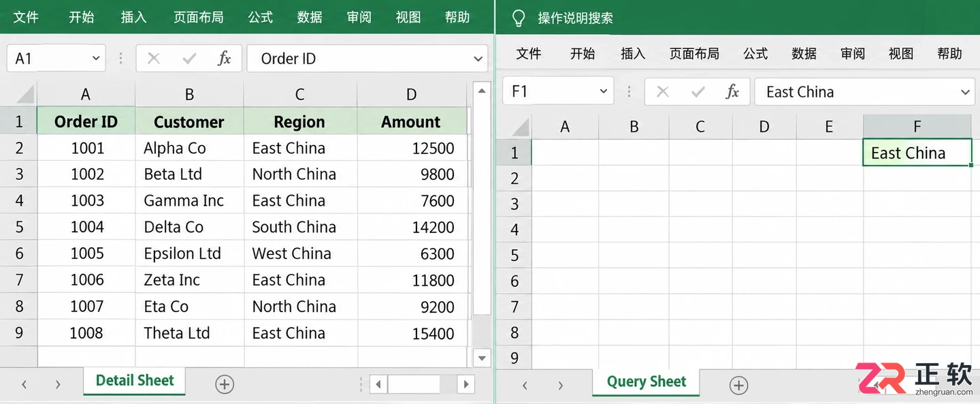Expand the left formula bar showing Order ID

coord(478,59)
